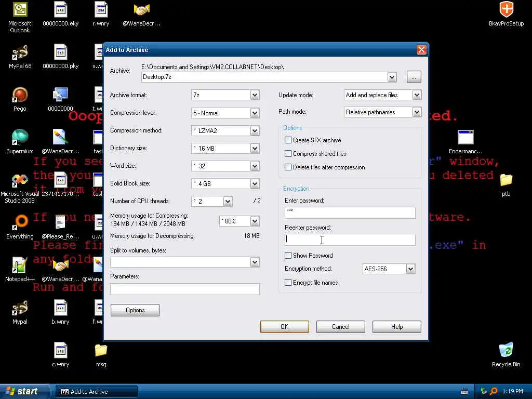Screen dimensions: 532x399
Task: Select the Endermanc... desktop icon
Action: pyautogui.click(x=465, y=137)
